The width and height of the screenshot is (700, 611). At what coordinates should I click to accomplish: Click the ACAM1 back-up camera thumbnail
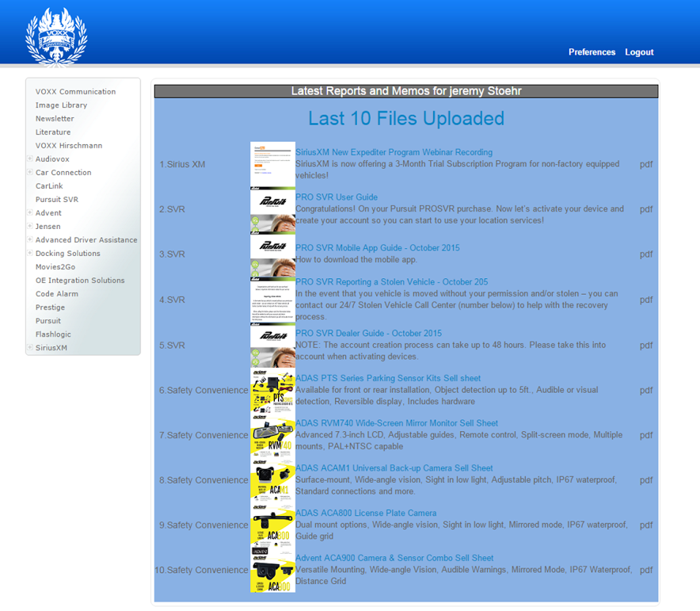click(x=272, y=480)
